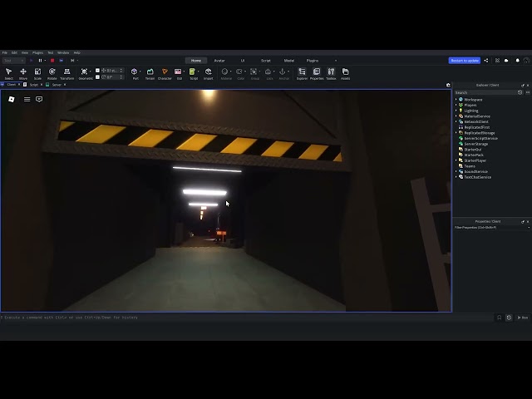Open the test mode dropdown
Viewport: 532px width, 399px height.
tap(14, 61)
